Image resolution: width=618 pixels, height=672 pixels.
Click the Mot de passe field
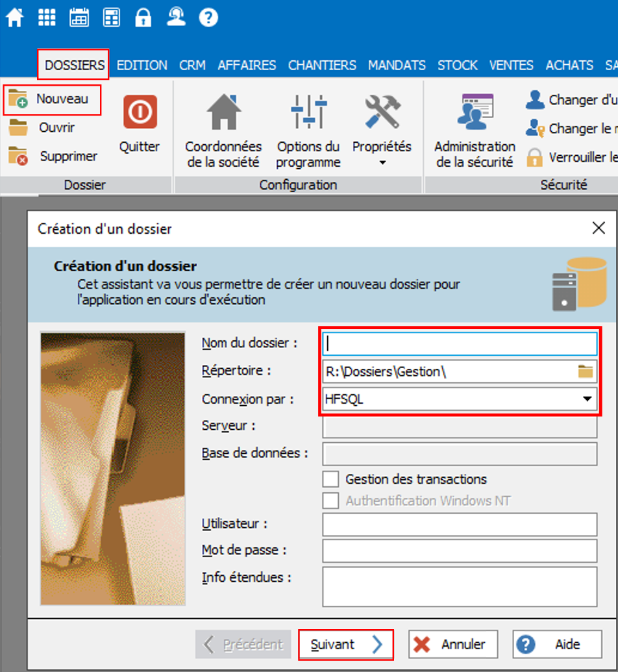[x=460, y=551]
